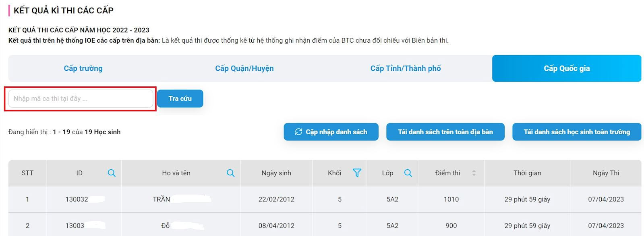Click the search icon beside Họ và tên
The width and height of the screenshot is (644, 236).
pos(230,173)
